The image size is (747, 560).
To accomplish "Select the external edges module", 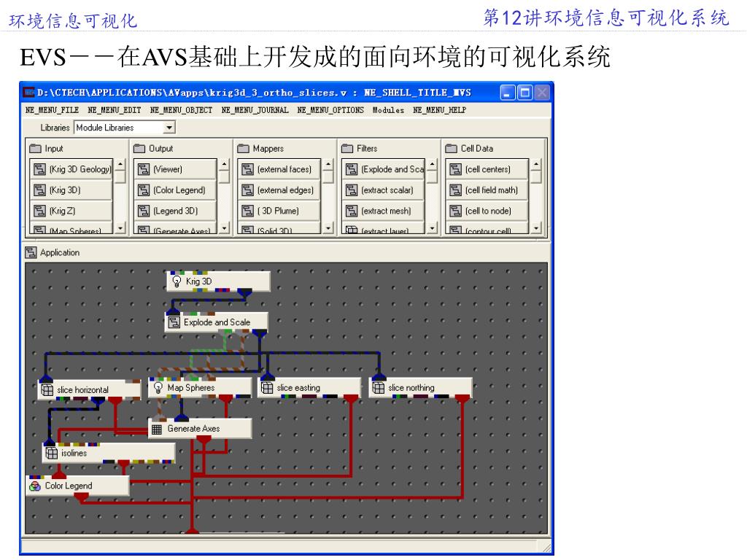I will click(279, 190).
